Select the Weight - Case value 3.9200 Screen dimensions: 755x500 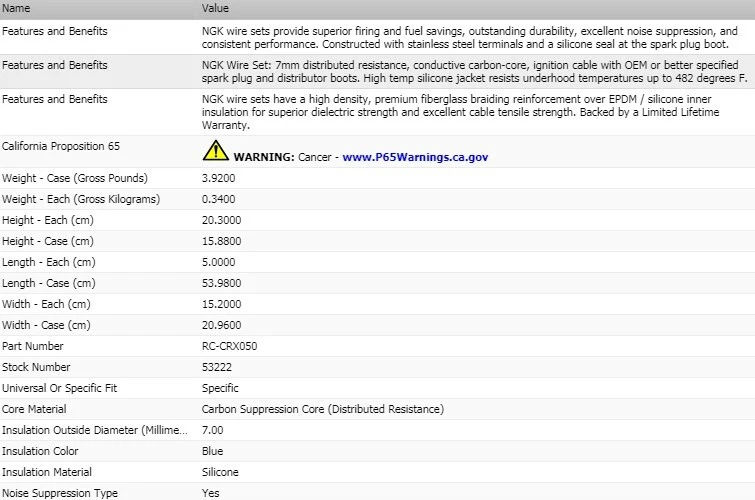218,178
